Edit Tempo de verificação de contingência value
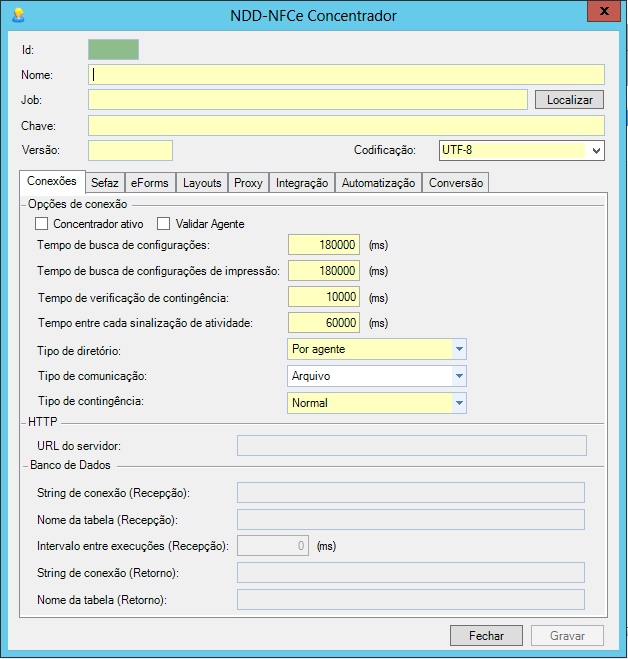The width and height of the screenshot is (628, 659). [x=324, y=297]
